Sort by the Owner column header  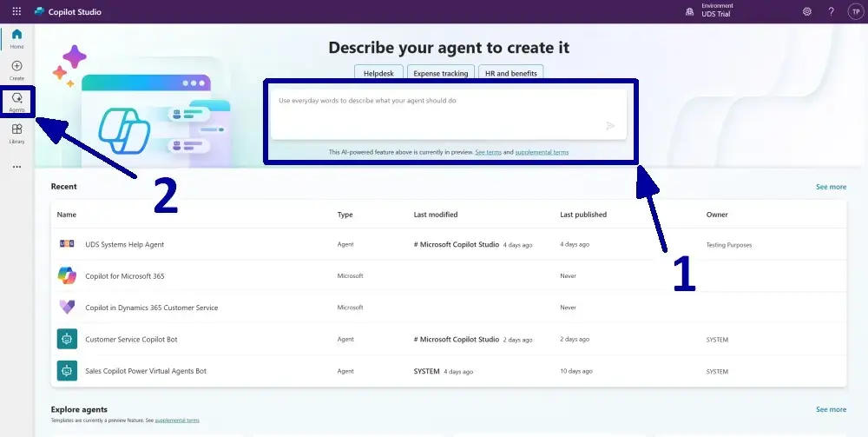point(717,215)
